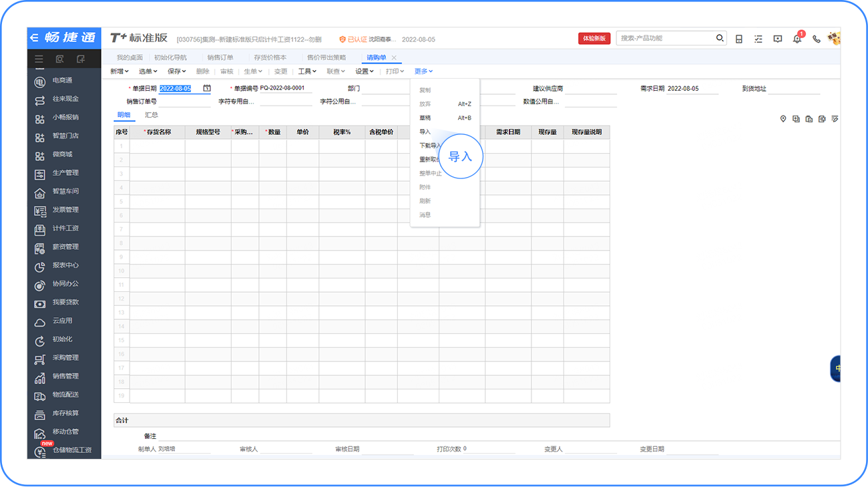This screenshot has width=868, height=487.
Task: Click the search magnifier icon
Action: tap(720, 38)
